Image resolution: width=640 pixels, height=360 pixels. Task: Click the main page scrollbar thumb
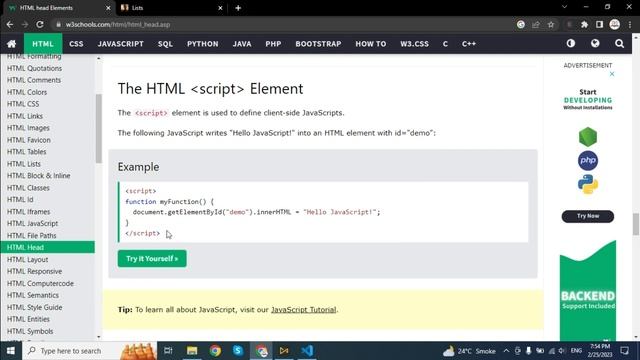[x=636, y=224]
